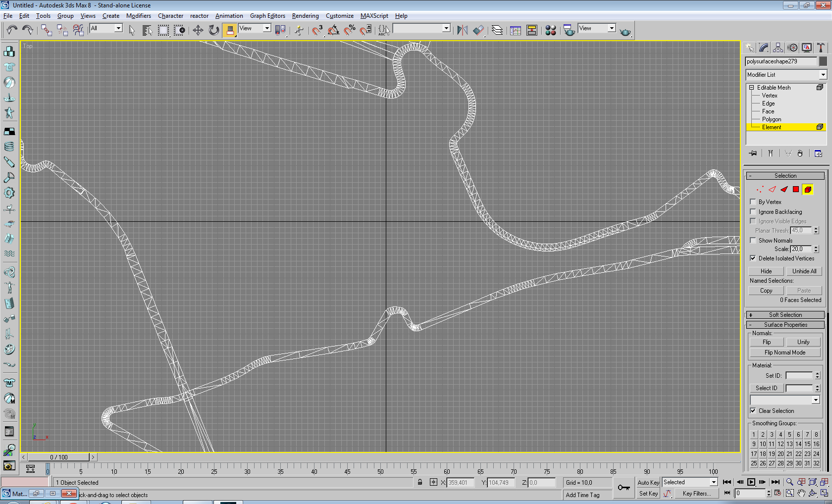Image resolution: width=832 pixels, height=504 pixels.
Task: Open the Modifiers menu
Action: (x=139, y=16)
